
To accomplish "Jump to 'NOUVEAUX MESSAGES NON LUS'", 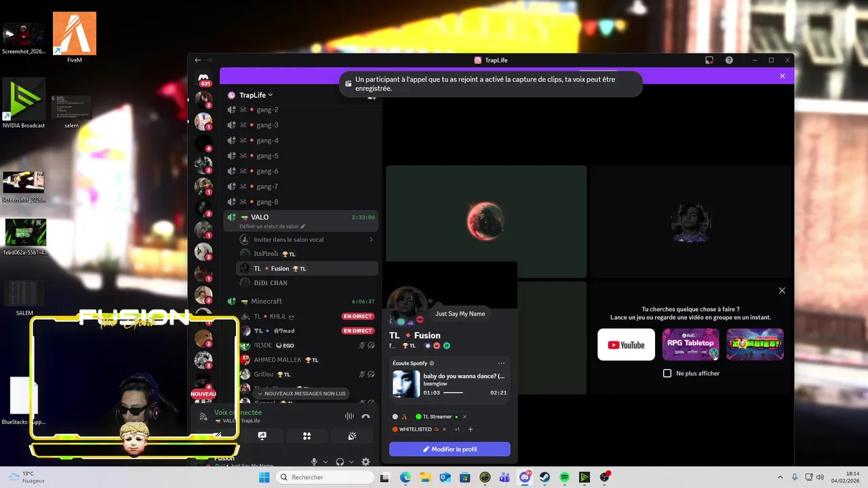I will (300, 394).
